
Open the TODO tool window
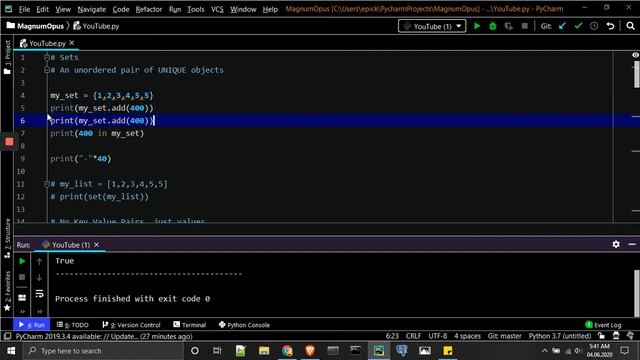tap(73, 325)
